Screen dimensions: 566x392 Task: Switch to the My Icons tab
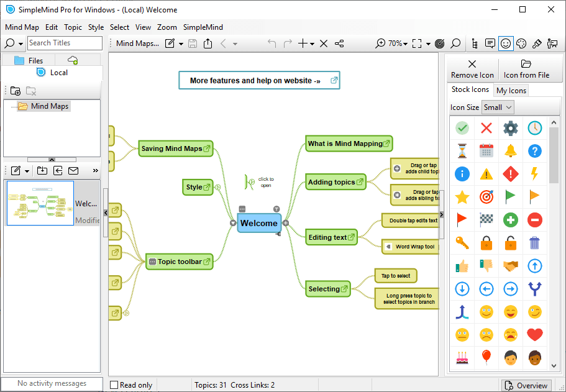pyautogui.click(x=511, y=91)
